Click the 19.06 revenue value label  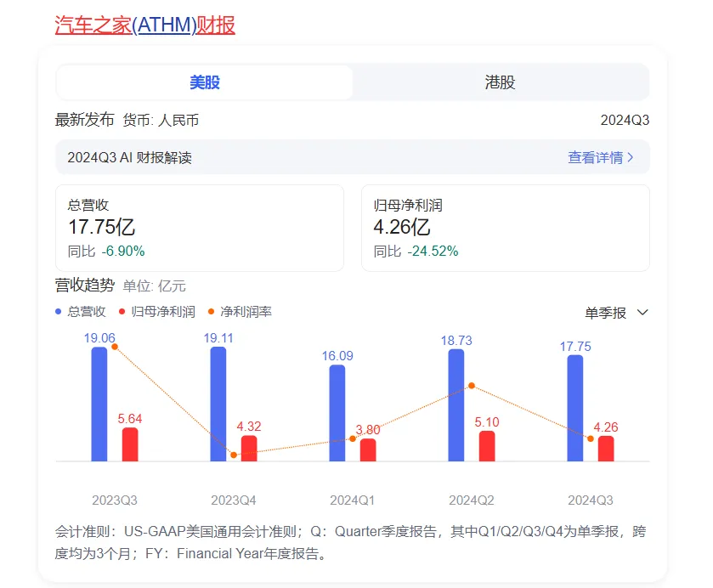click(x=99, y=338)
